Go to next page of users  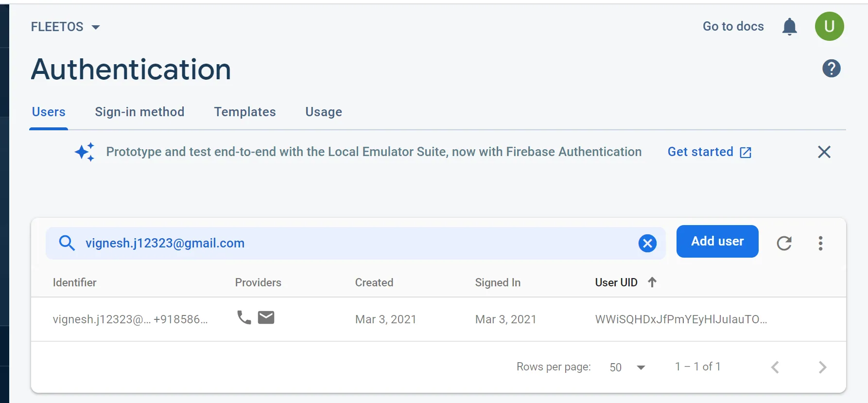point(822,367)
